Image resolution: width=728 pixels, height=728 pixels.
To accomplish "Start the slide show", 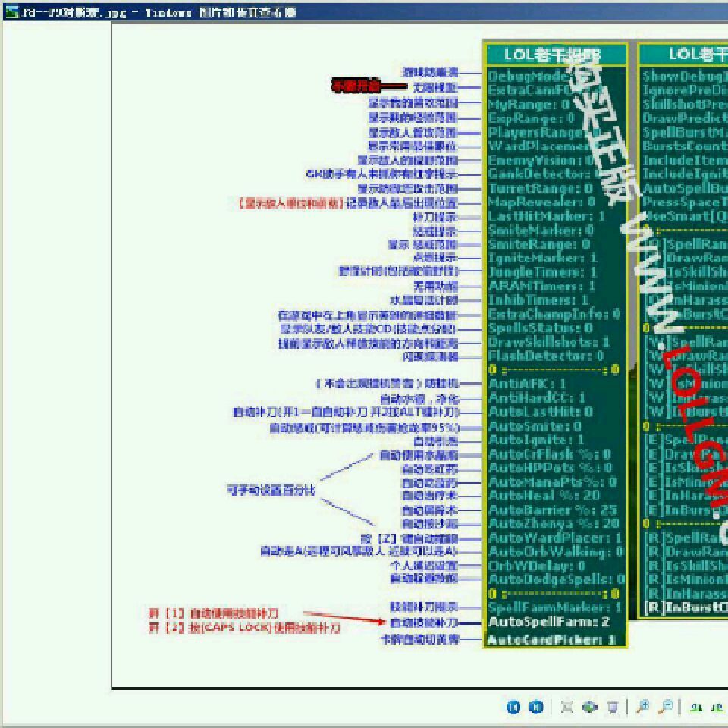I will [613, 707].
